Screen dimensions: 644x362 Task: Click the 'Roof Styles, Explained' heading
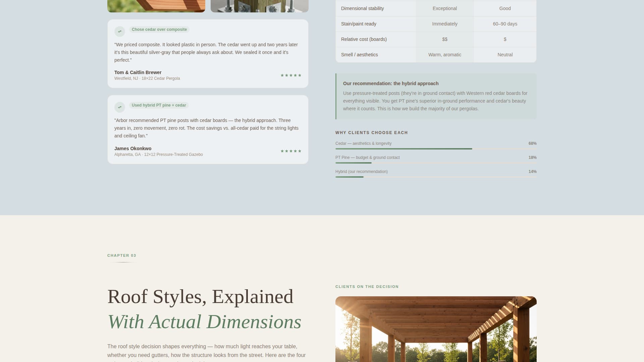[x=200, y=297]
